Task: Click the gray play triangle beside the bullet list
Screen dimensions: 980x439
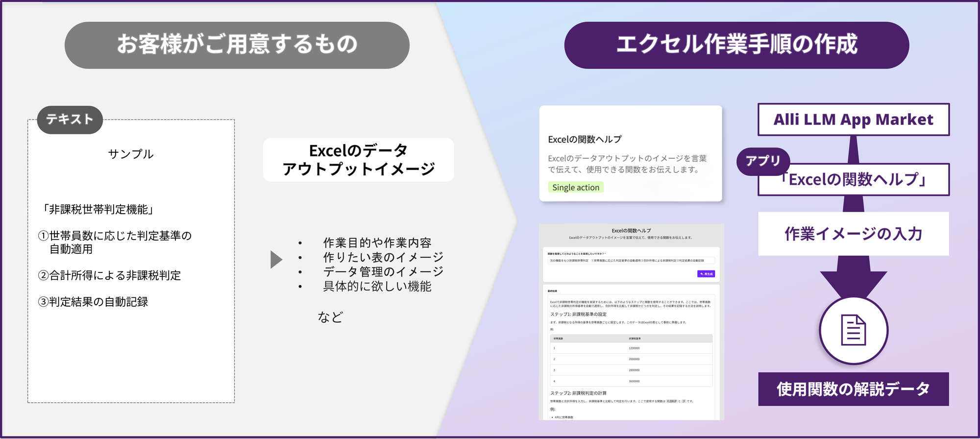Action: pyautogui.click(x=276, y=259)
